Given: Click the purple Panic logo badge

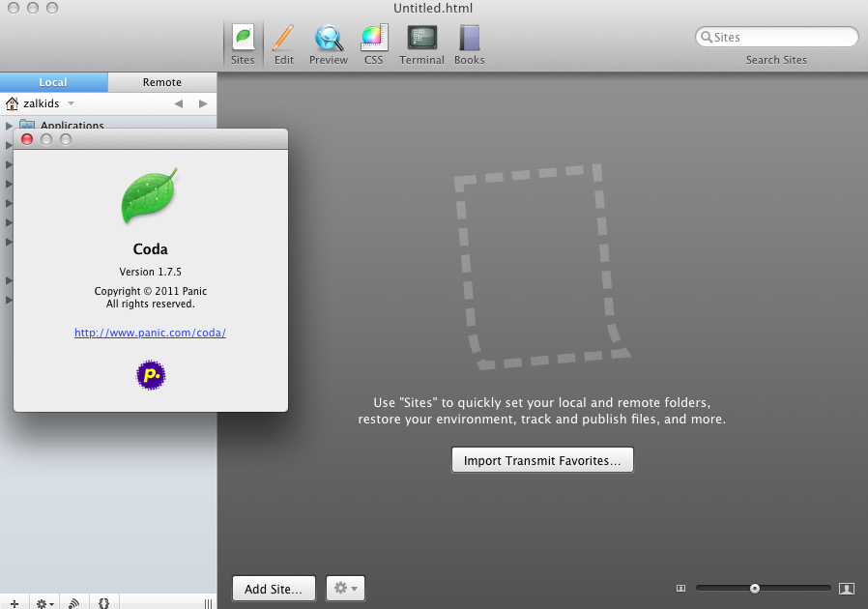Looking at the screenshot, I should pyautogui.click(x=151, y=375).
